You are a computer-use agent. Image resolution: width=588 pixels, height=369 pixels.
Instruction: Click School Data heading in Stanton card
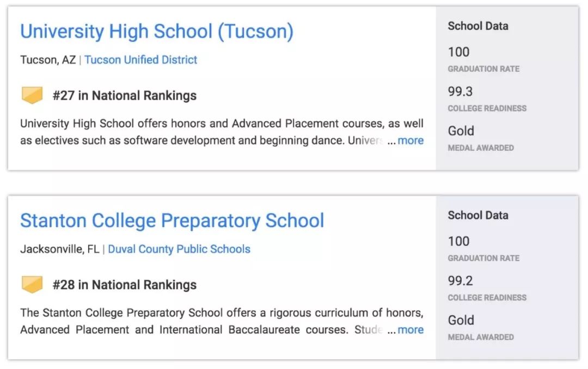click(x=478, y=216)
